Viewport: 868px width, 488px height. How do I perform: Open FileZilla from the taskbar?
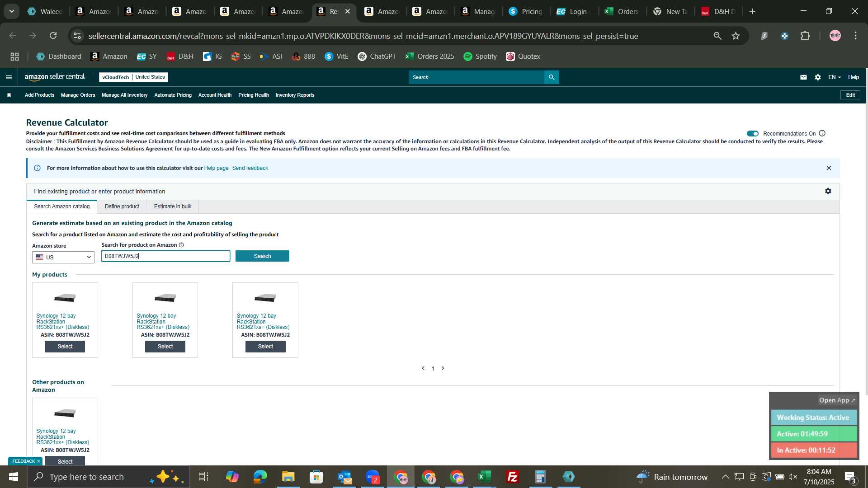[512, 477]
